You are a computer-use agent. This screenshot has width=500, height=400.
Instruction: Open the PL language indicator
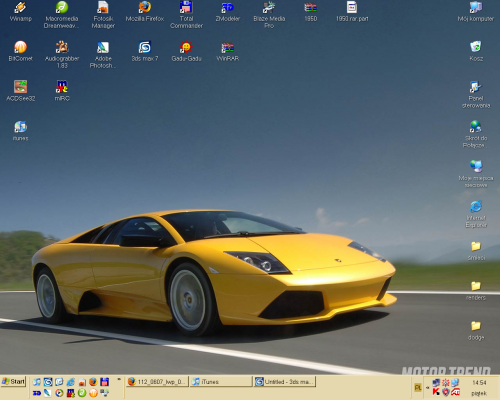click(x=418, y=388)
